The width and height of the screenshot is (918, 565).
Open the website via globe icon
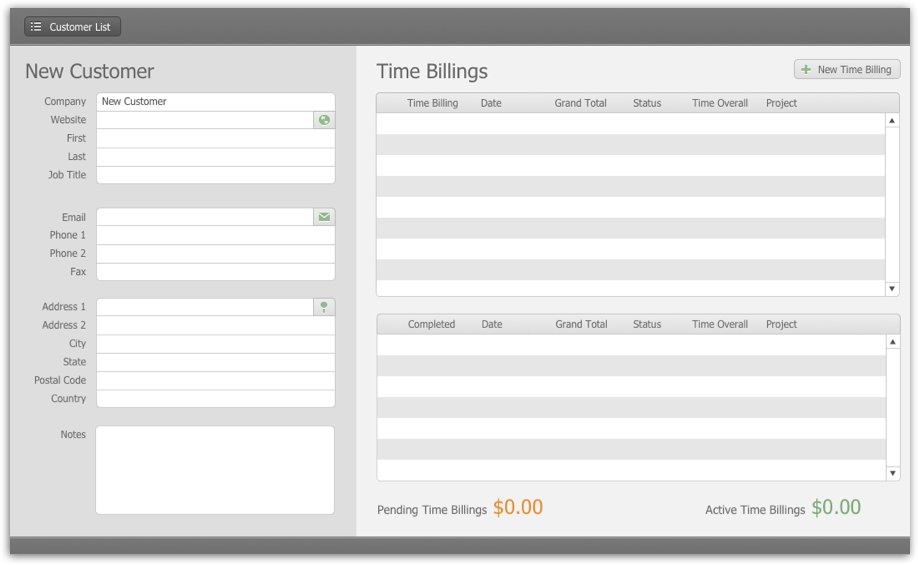coord(324,120)
